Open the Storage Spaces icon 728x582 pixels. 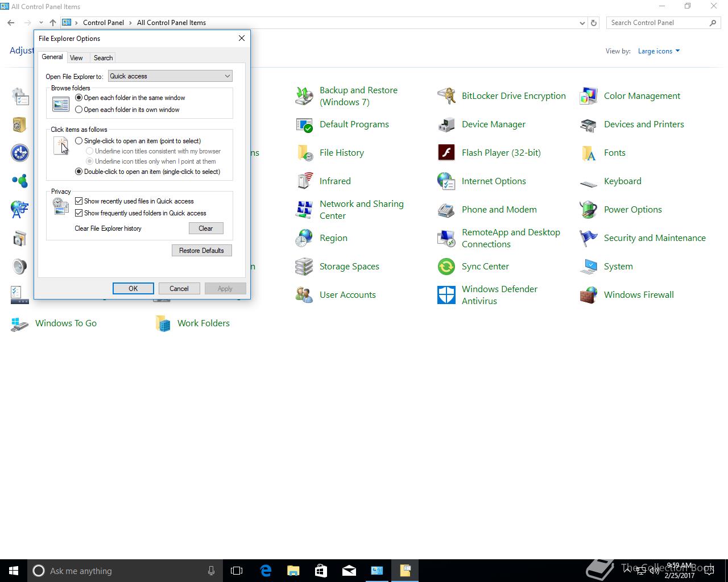coord(304,267)
